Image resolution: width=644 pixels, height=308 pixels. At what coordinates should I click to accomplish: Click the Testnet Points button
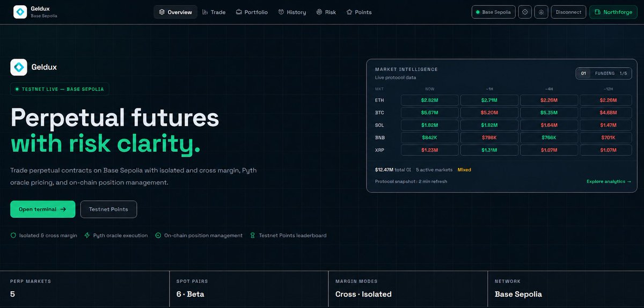pos(108,209)
